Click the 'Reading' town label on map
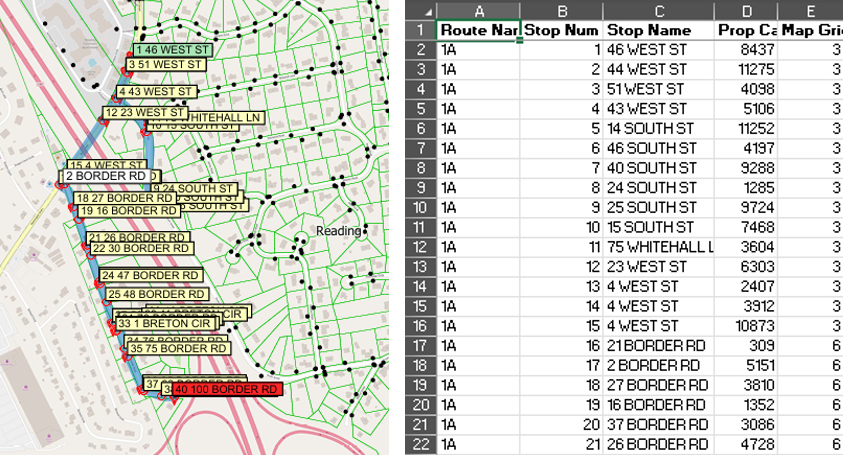843x455 pixels. 337,231
